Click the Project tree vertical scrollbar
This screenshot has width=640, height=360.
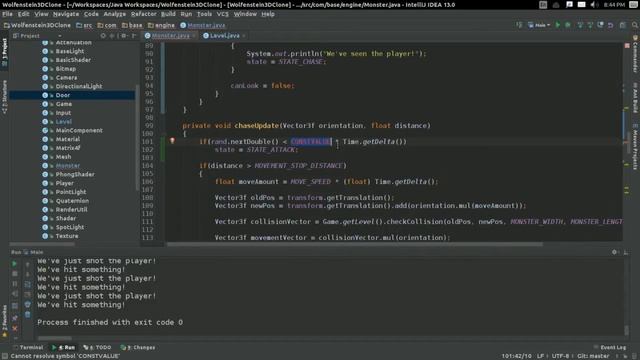tap(137, 137)
